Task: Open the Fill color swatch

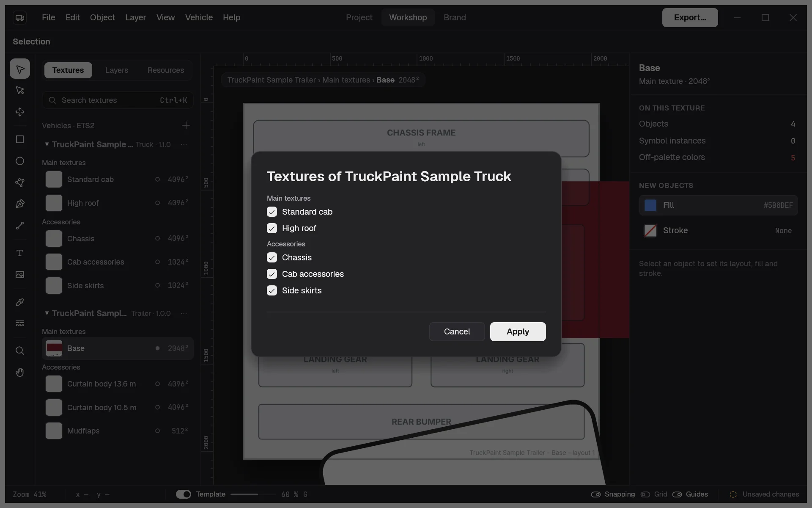Action: 650,205
